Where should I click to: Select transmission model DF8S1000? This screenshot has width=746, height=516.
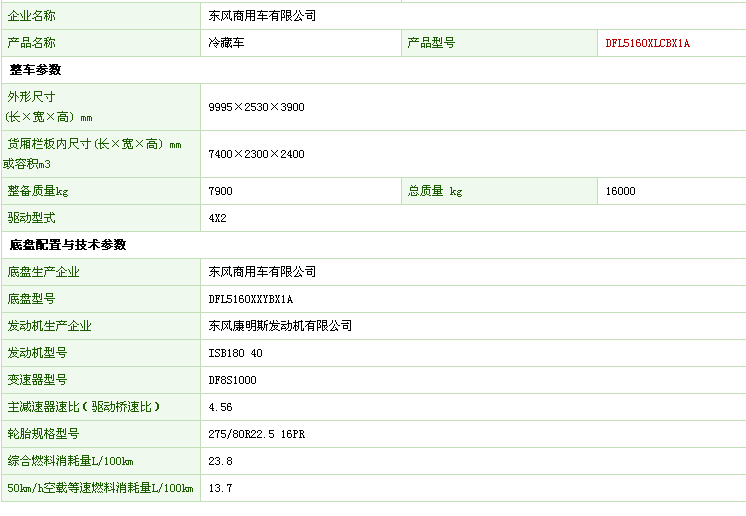(233, 380)
